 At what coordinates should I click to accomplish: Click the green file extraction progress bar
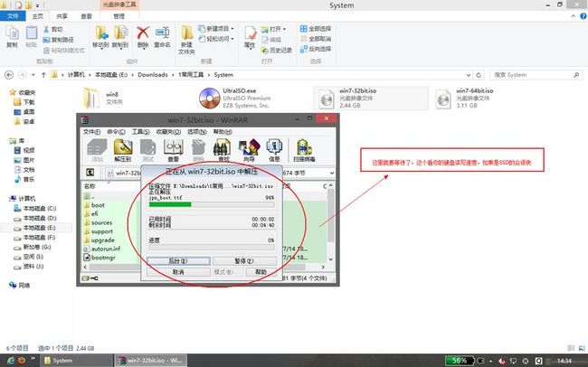click(212, 204)
